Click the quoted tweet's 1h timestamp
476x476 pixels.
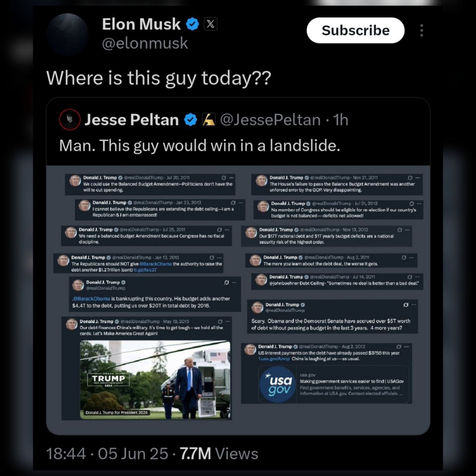[x=340, y=120]
